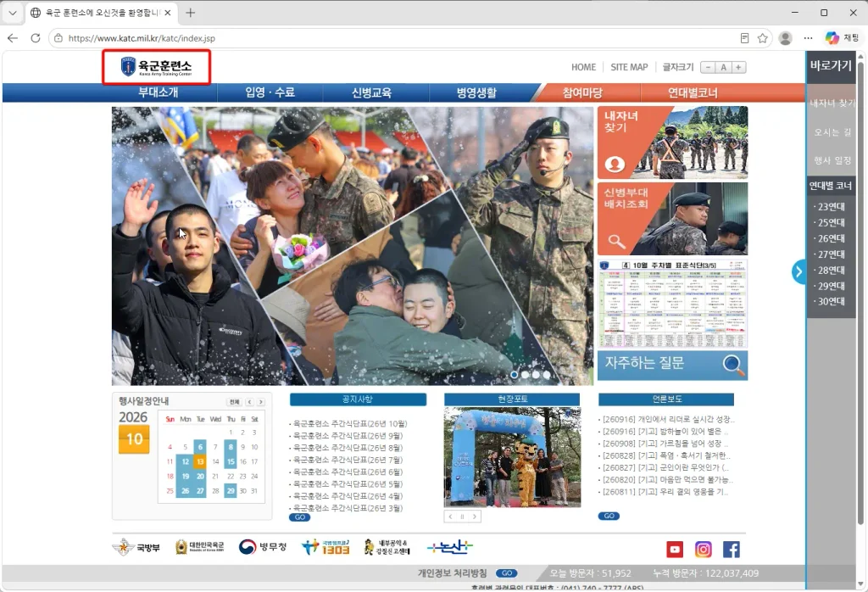Collapse the sidebar with the blue arrow
868x592 pixels.
pyautogui.click(x=798, y=271)
